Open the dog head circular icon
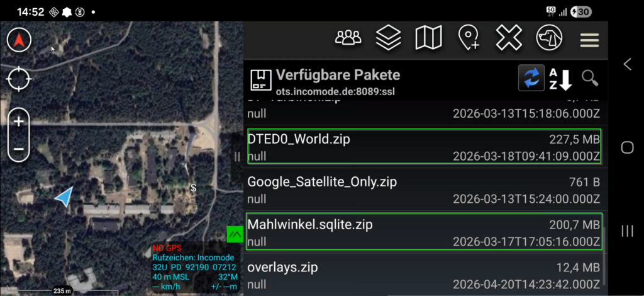 click(x=549, y=38)
